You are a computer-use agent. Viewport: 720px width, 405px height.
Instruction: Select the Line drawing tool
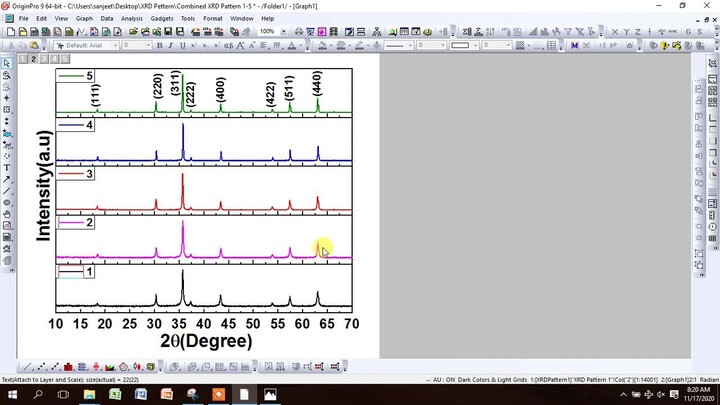pos(6,191)
